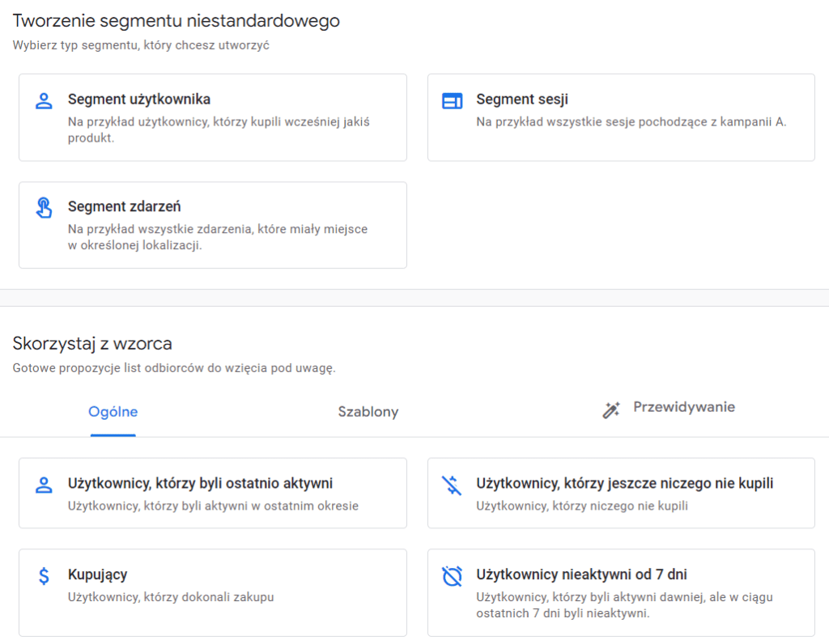Click the person icon for Segment użytkownika
The height and width of the screenshot is (644, 829).
[x=44, y=101]
